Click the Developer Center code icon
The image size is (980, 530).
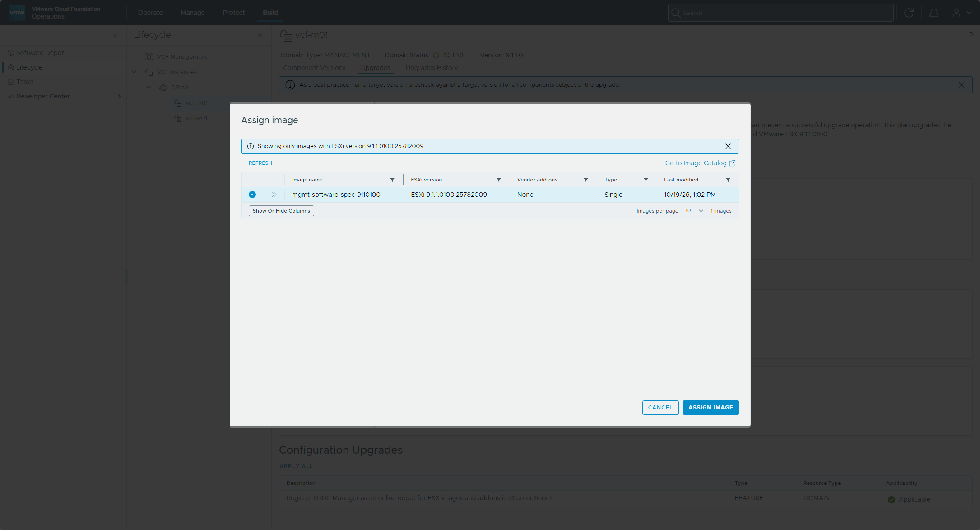coord(11,96)
